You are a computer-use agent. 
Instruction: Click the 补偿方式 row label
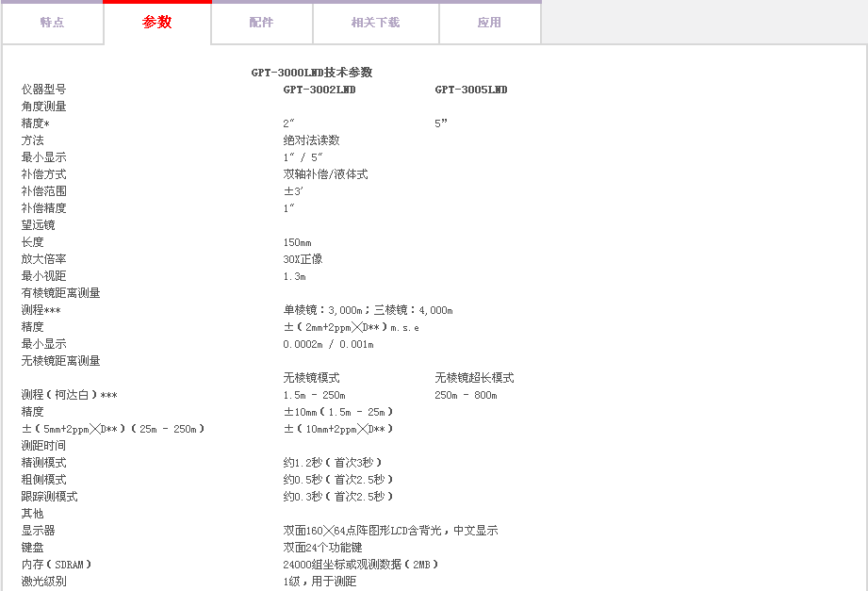[x=43, y=174]
